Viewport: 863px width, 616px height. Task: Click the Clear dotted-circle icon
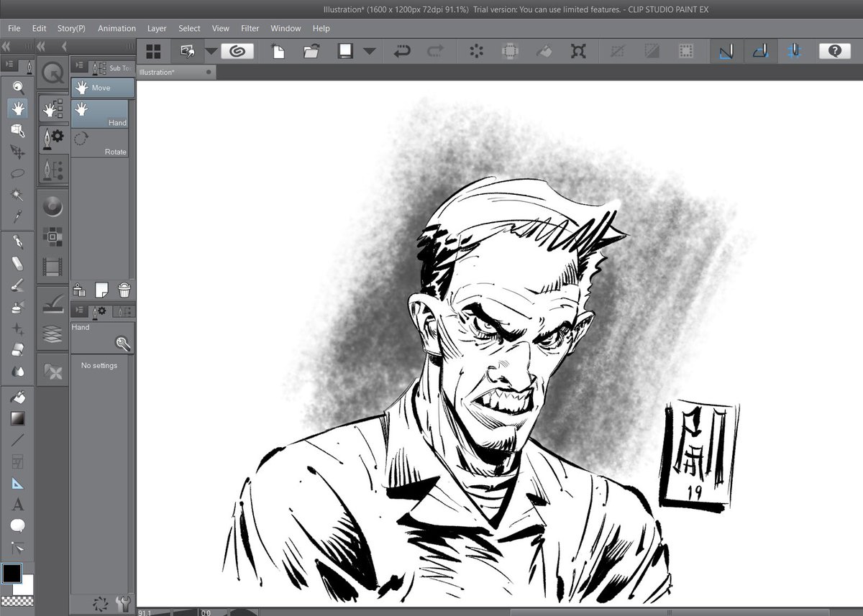[475, 51]
